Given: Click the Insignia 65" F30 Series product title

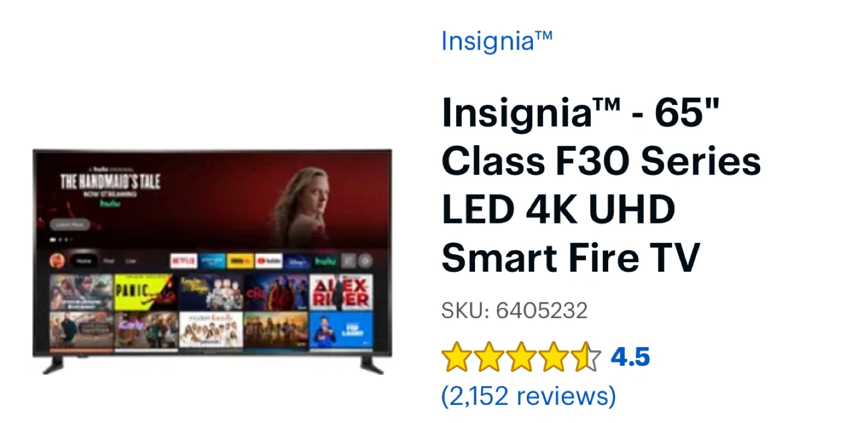Looking at the screenshot, I should pos(601,186).
